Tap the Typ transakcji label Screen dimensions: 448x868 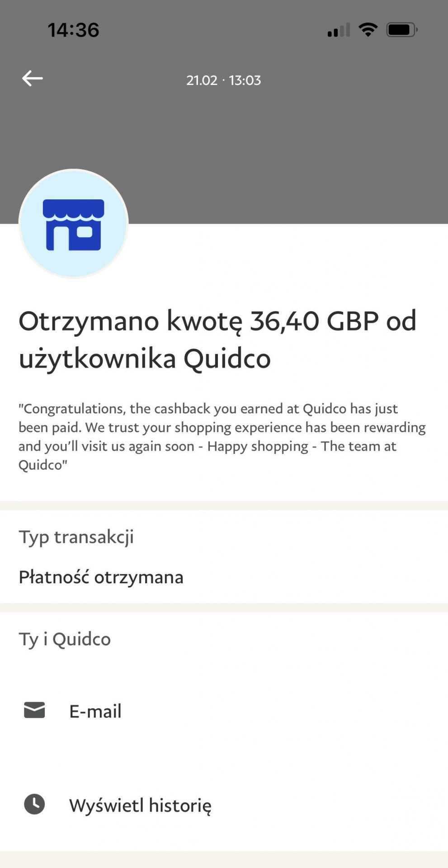pyautogui.click(x=76, y=537)
